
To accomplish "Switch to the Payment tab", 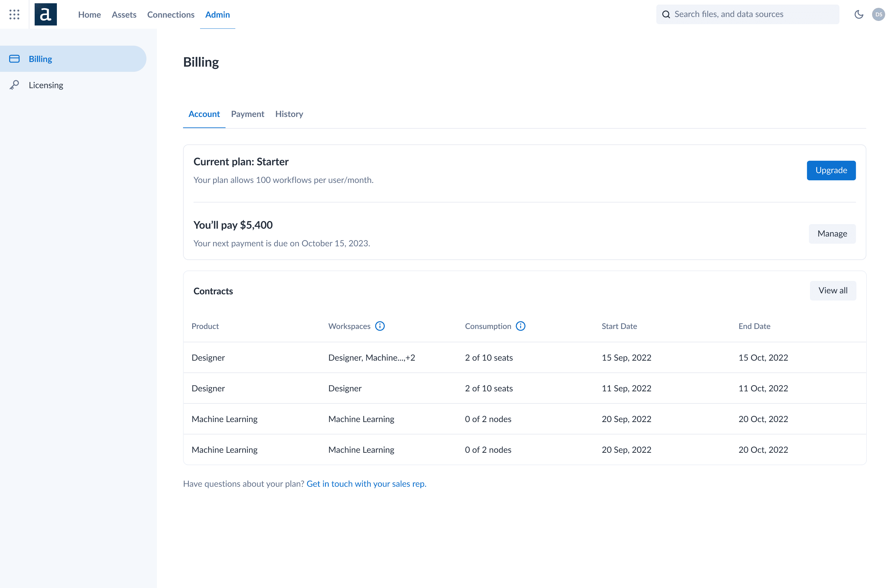I will [247, 114].
